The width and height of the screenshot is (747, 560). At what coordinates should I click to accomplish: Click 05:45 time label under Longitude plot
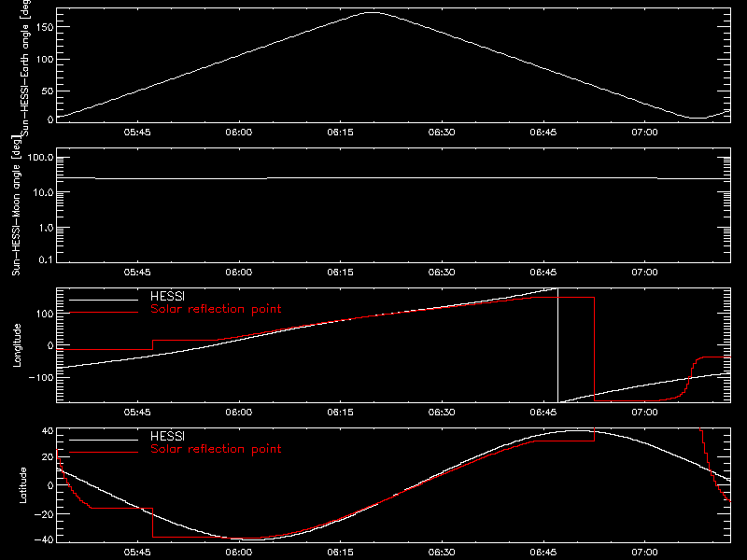tap(137, 413)
